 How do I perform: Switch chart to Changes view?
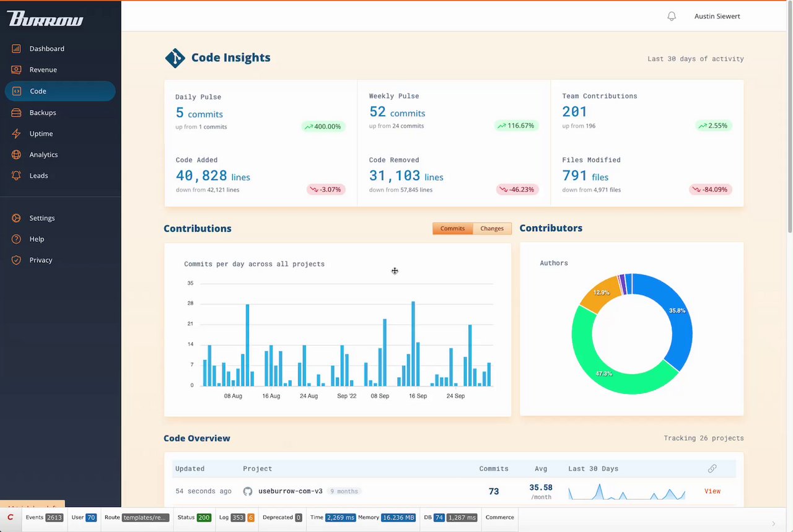point(492,229)
